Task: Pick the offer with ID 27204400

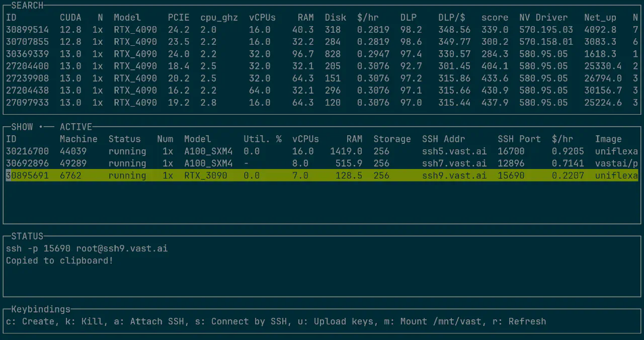Action: tap(27, 66)
